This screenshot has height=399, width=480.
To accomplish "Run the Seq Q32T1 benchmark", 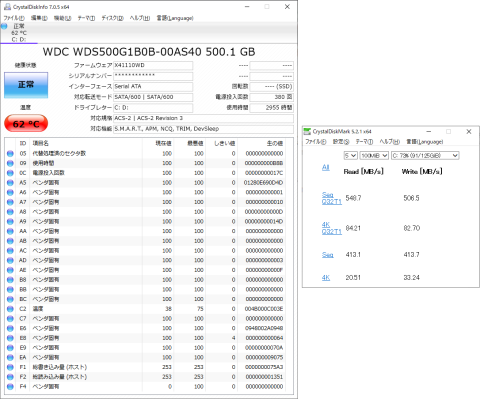I will pos(332,198).
